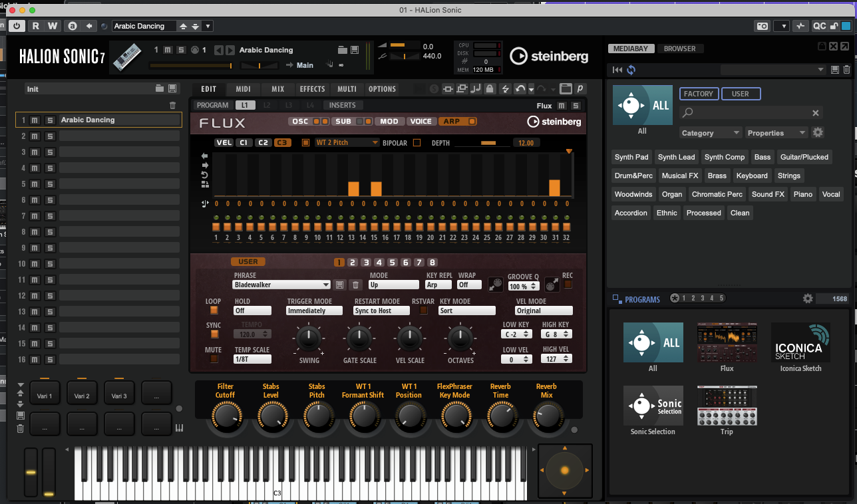Viewport: 857px width, 504px height.
Task: Click the duplicate pattern icon in step editor
Action: tap(205, 184)
